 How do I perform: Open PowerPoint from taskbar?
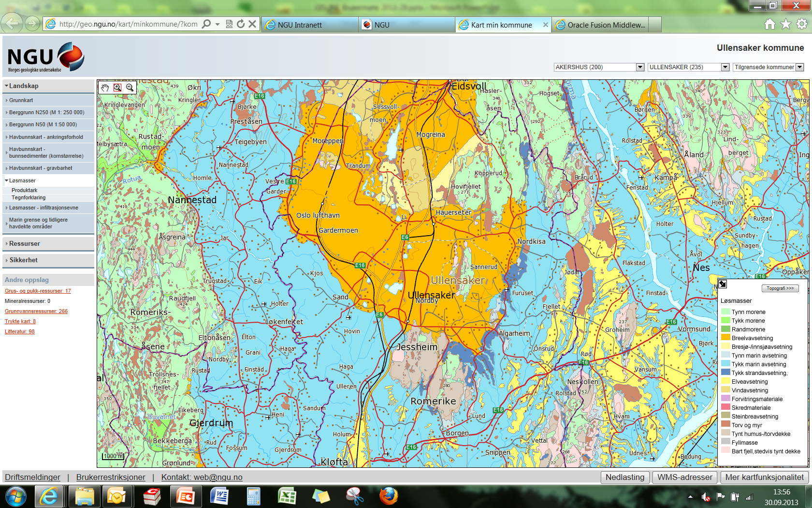pyautogui.click(x=186, y=496)
